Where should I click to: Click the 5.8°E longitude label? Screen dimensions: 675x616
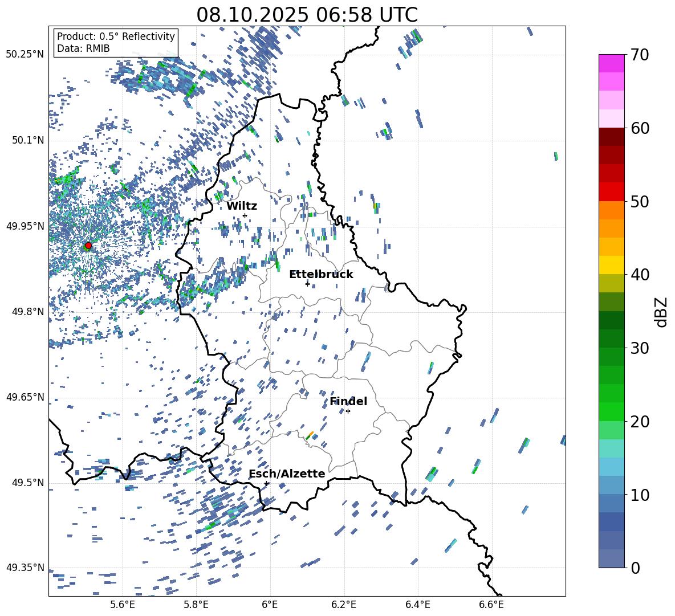pos(196,605)
